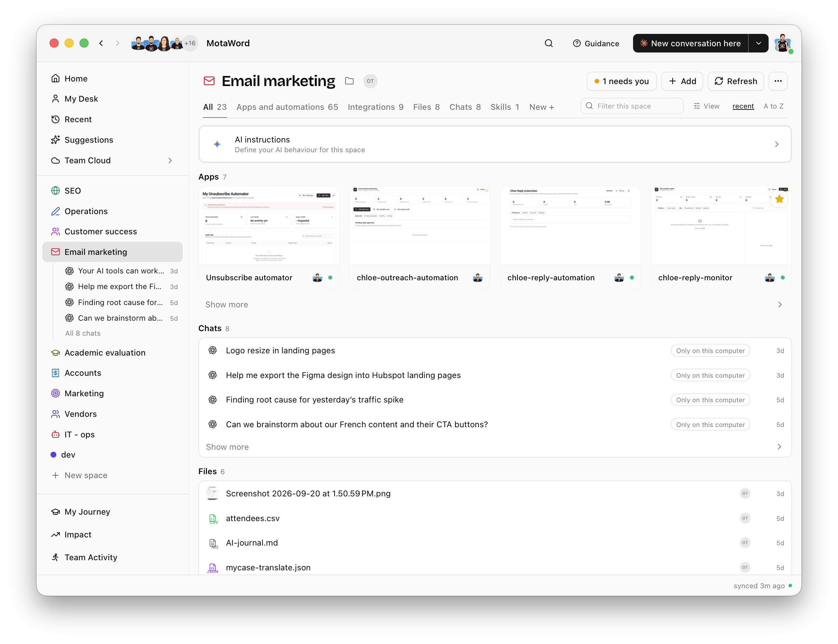Expand Team Cloud chevron in sidebar
Viewport: 838px width, 644px height.
click(x=170, y=161)
